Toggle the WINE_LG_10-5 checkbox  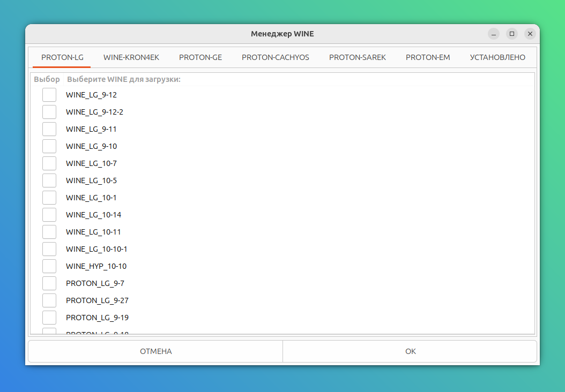(49, 180)
